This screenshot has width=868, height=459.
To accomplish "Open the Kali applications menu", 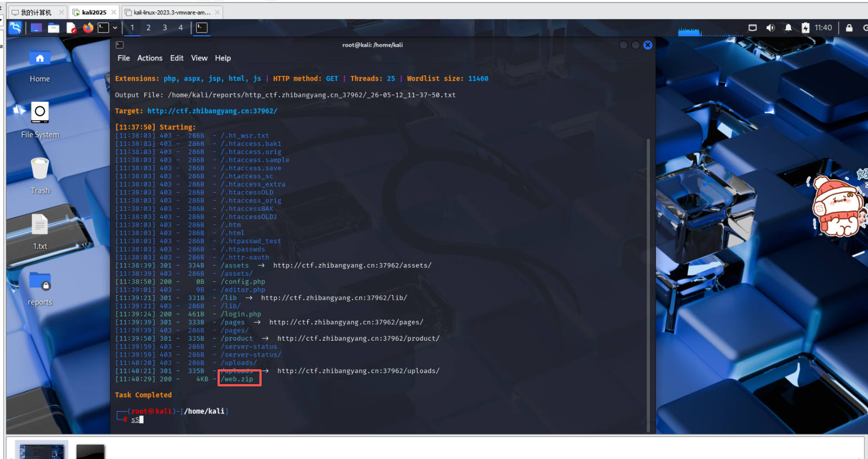I will pyautogui.click(x=15, y=28).
